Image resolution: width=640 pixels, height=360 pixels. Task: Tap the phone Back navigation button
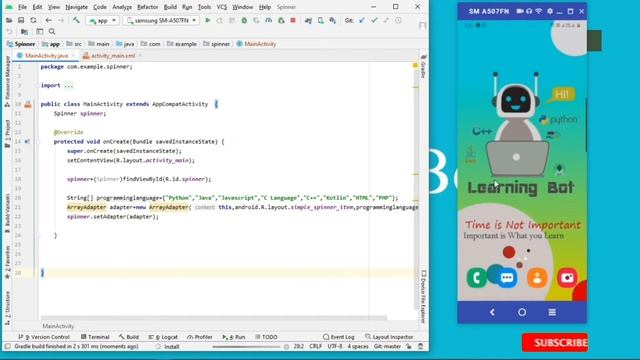pos(492,312)
